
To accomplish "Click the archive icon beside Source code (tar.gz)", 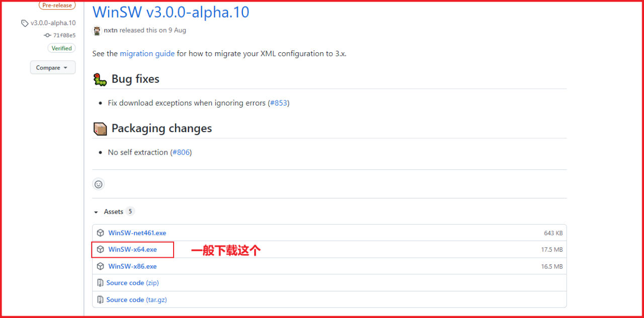I will click(101, 299).
